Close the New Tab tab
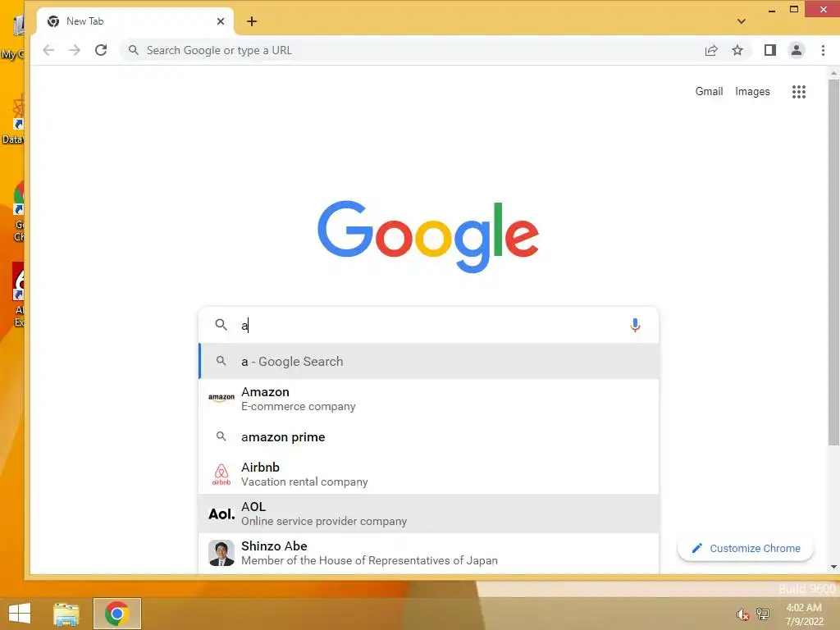The height and width of the screenshot is (630, 840). pos(221,21)
